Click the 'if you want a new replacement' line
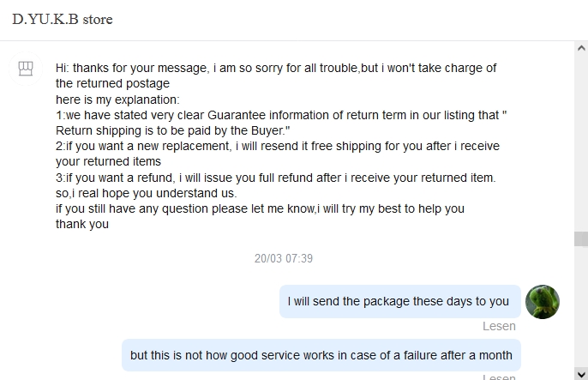The height and width of the screenshot is (380, 588). click(x=276, y=146)
